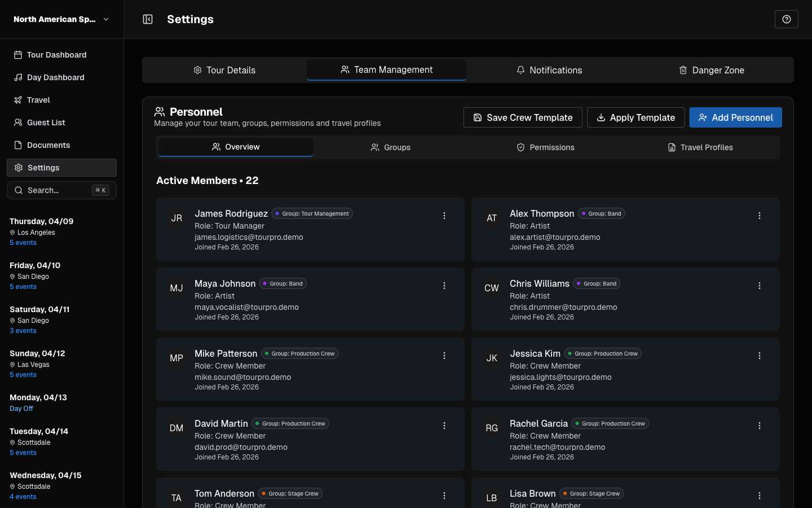The width and height of the screenshot is (812, 508).
Task: Expand the North American Sp... workspace switcher
Action: point(61,19)
